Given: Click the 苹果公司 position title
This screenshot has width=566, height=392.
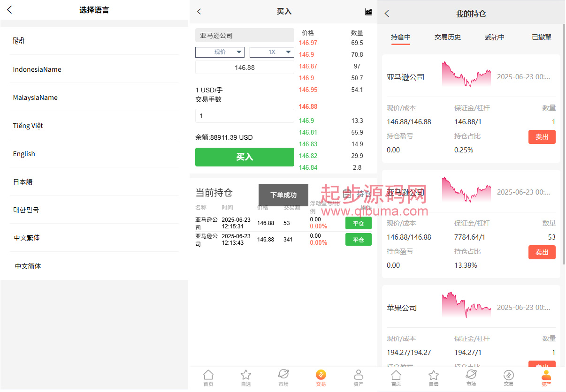Looking at the screenshot, I should pyautogui.click(x=402, y=308).
